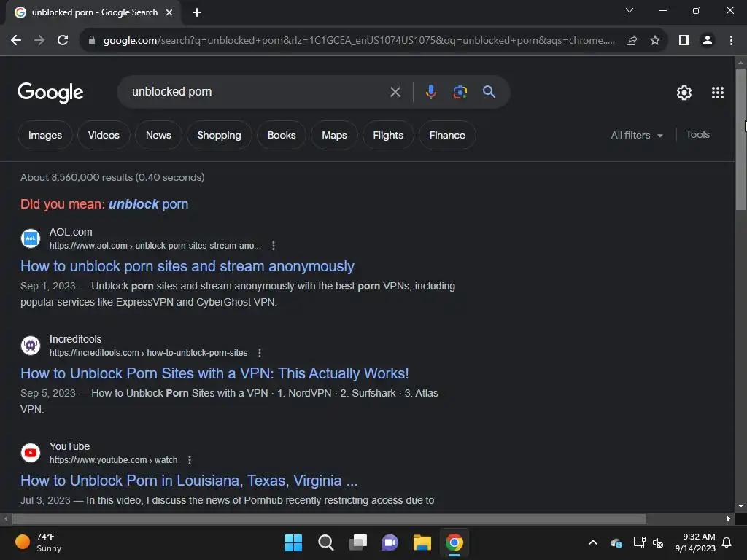Switch to the News filter

coord(158,135)
